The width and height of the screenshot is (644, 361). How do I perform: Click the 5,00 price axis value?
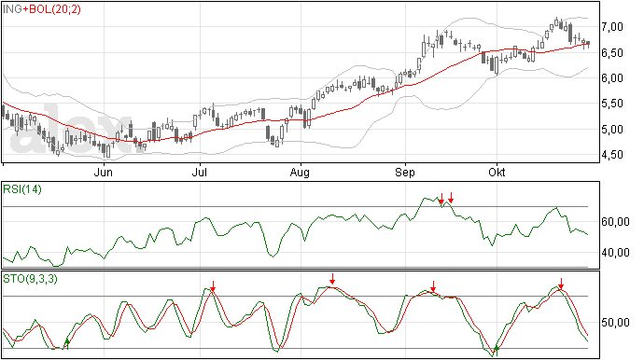pos(612,130)
